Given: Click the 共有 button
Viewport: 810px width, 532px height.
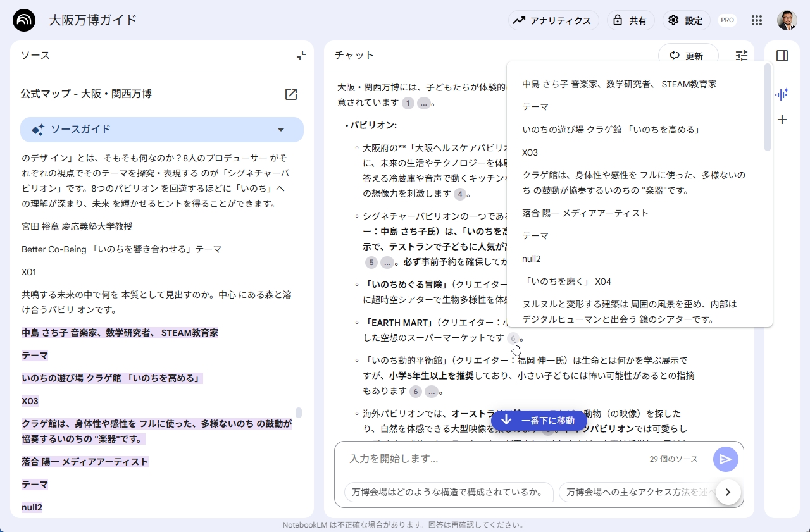Looking at the screenshot, I should tap(630, 20).
